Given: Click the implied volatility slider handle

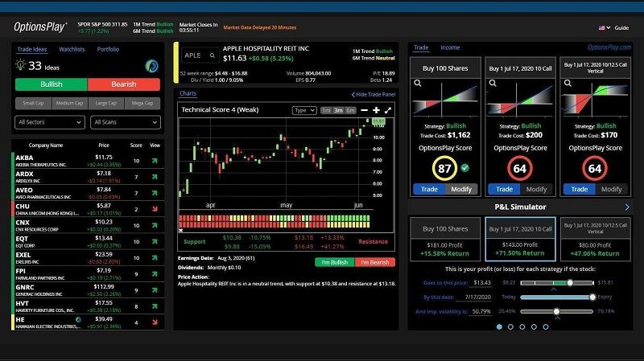Looking at the screenshot, I should pos(556,311).
